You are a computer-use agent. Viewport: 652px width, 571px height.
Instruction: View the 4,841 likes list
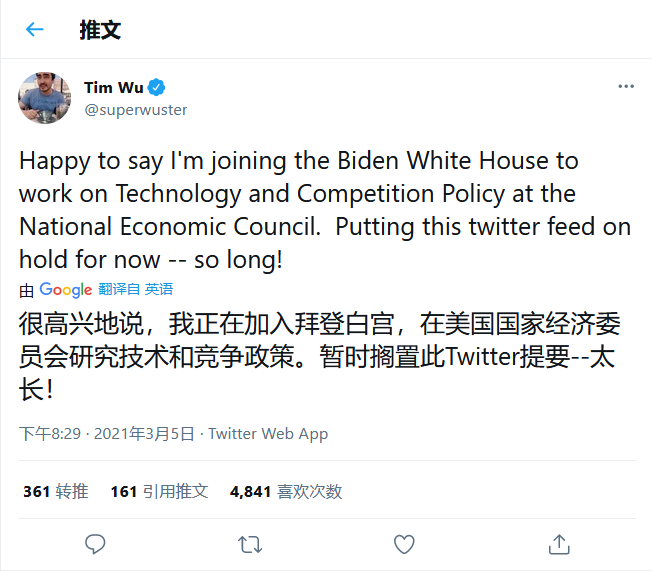286,491
